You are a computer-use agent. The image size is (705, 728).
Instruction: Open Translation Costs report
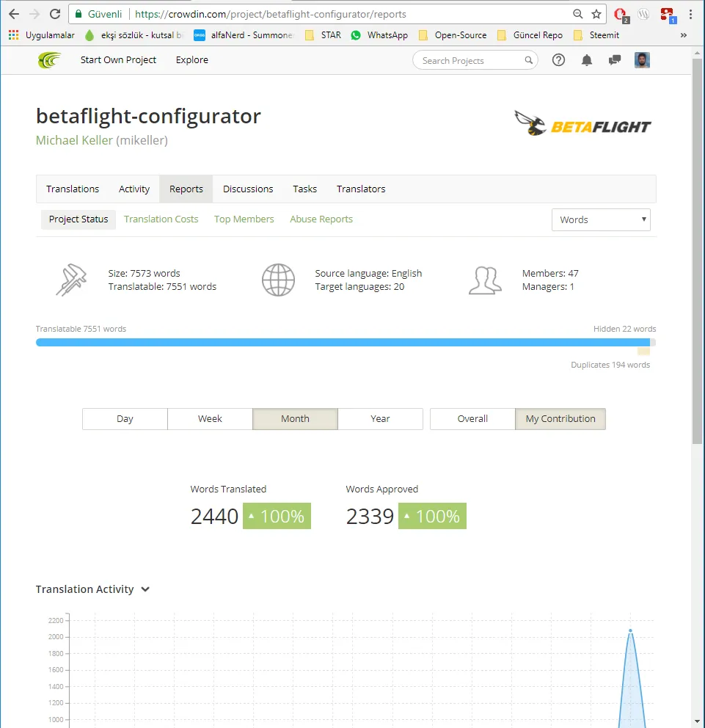coord(161,219)
